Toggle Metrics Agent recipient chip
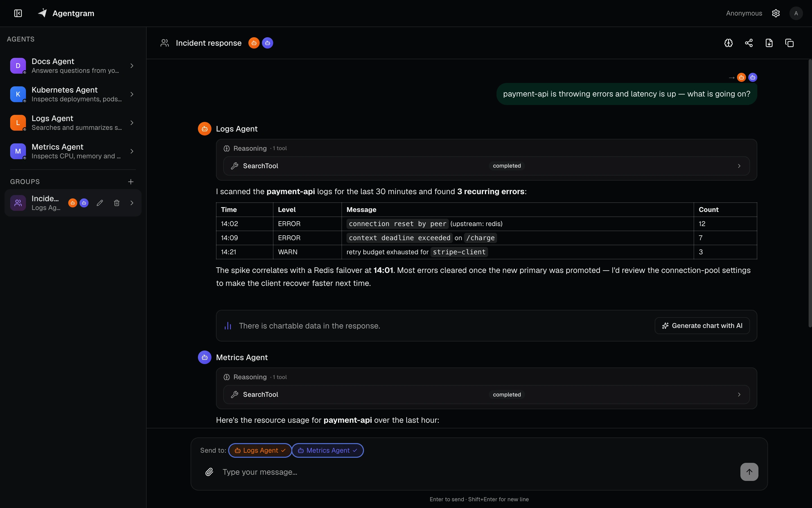812x508 pixels. [x=328, y=450]
